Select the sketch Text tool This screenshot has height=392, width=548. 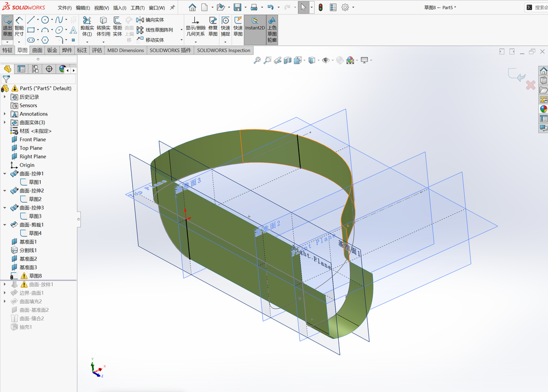coord(73,30)
